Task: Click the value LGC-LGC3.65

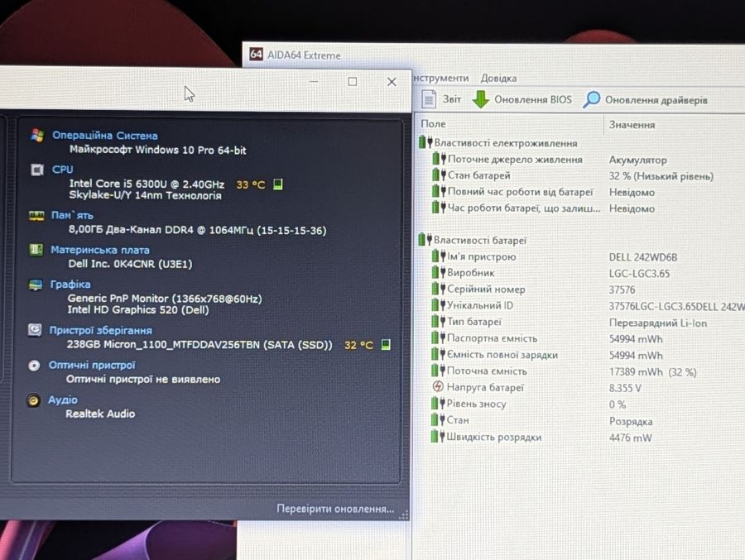Action: pyautogui.click(x=639, y=274)
